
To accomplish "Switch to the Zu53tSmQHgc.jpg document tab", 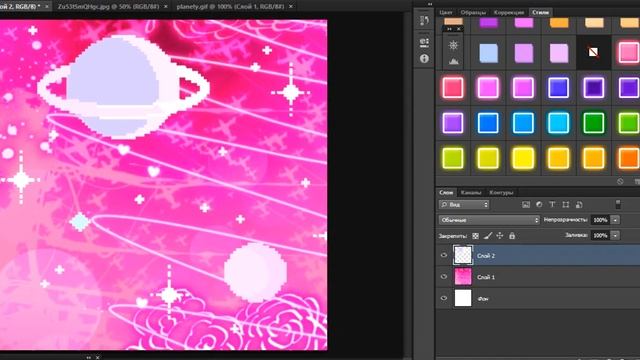I will 108,7.
